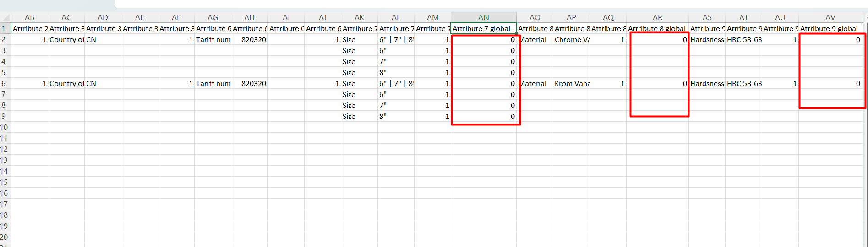Click row header 6
The image size is (868, 247).
coord(4,83)
